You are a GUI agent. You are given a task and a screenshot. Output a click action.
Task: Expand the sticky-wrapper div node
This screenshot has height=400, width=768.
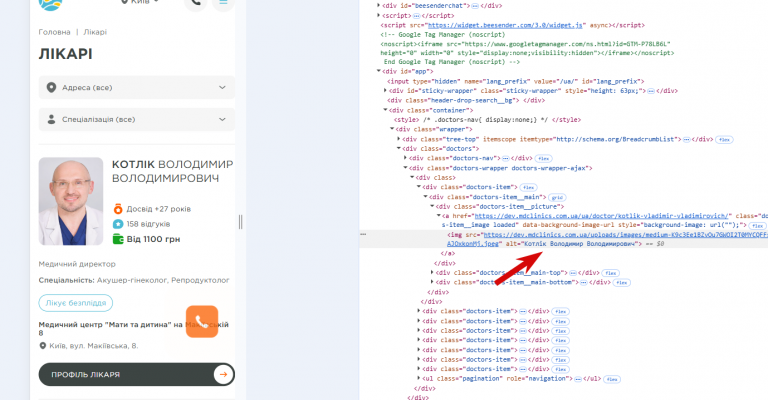click(385, 91)
